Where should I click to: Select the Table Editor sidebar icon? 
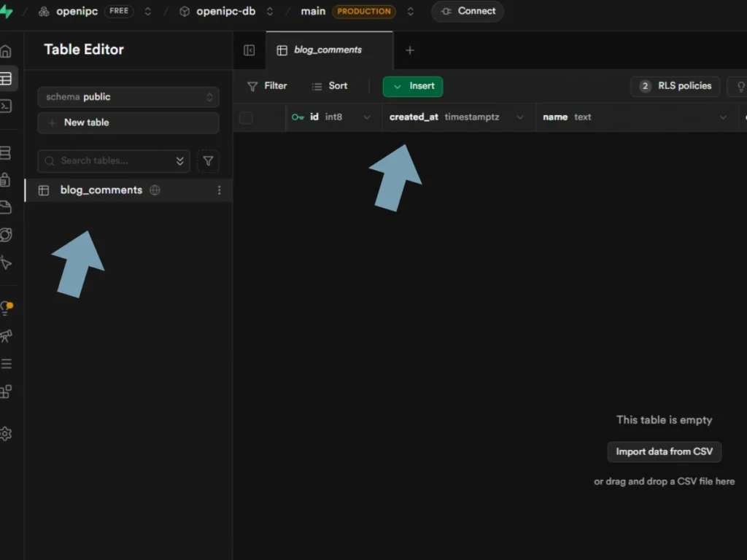pyautogui.click(x=6, y=79)
